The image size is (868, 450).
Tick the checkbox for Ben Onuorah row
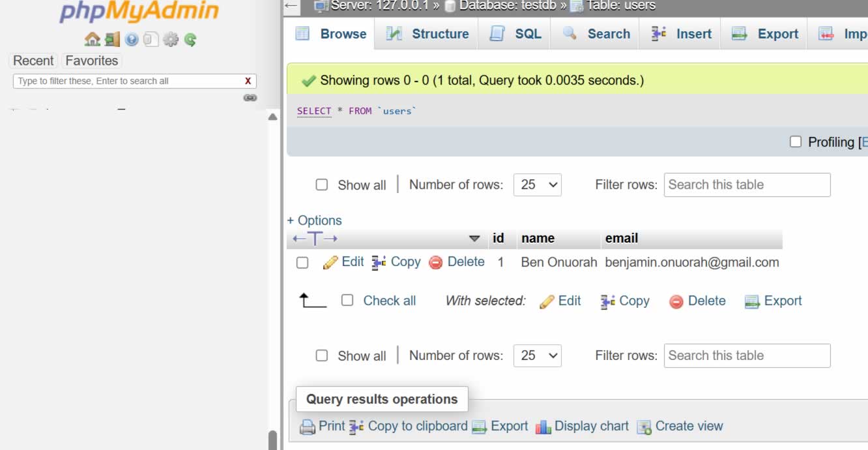302,263
